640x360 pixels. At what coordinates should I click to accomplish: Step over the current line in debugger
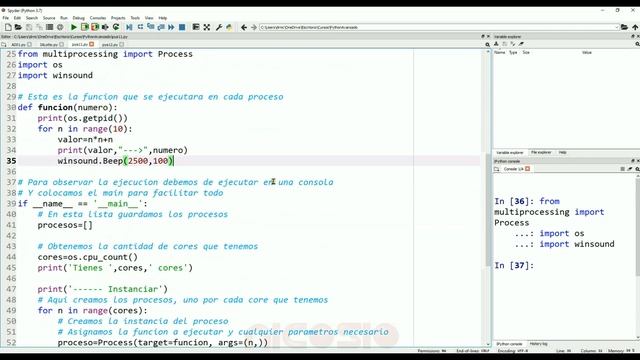(140, 27)
